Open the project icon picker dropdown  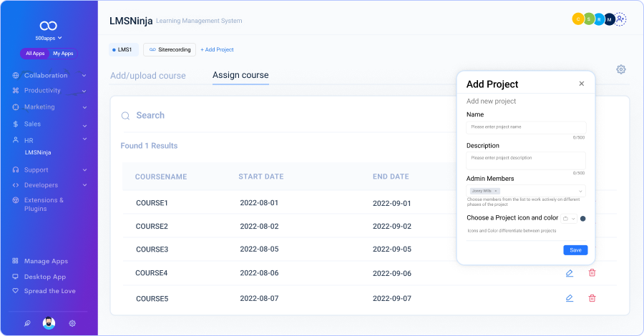(569, 219)
